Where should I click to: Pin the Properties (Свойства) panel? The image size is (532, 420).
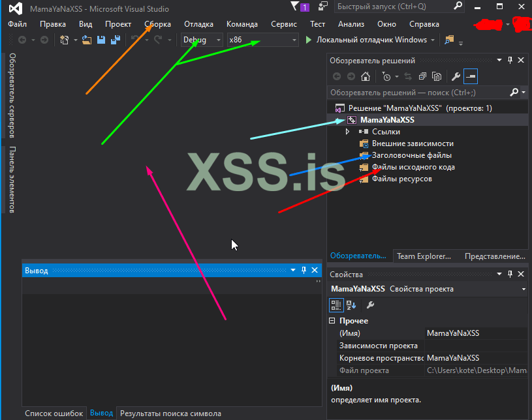(x=510, y=274)
